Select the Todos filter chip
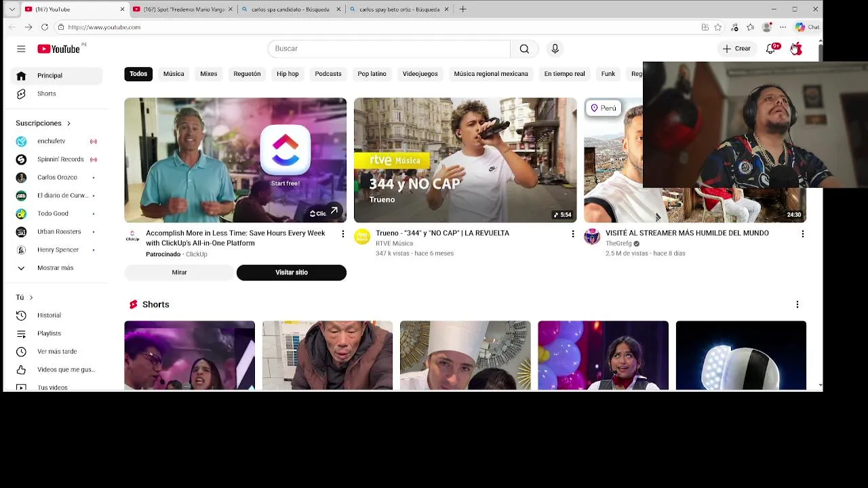 (x=138, y=74)
